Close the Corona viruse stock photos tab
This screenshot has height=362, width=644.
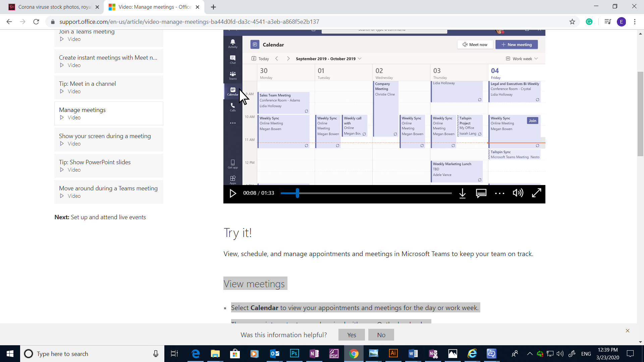(x=97, y=7)
